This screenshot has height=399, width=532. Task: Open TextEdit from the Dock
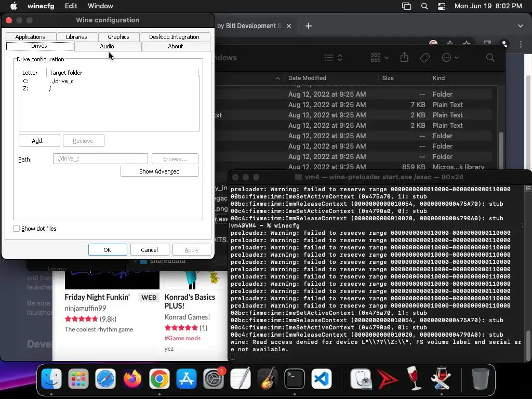pos(240,379)
